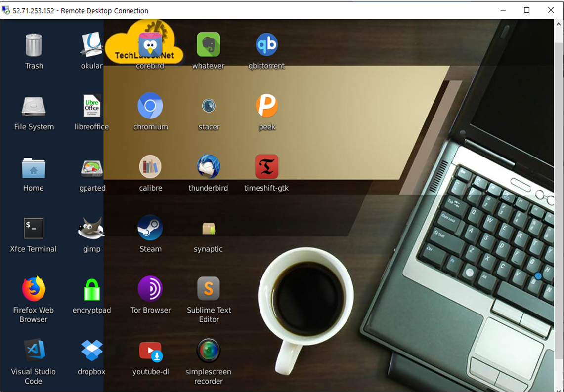Select the Sublime Text Editor icon

point(208,289)
